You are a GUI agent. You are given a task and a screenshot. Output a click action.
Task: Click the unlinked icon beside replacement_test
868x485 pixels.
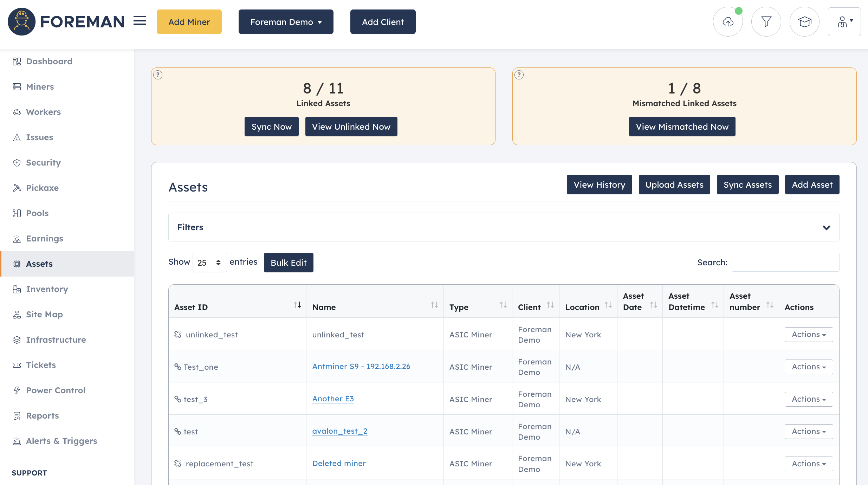click(x=178, y=464)
